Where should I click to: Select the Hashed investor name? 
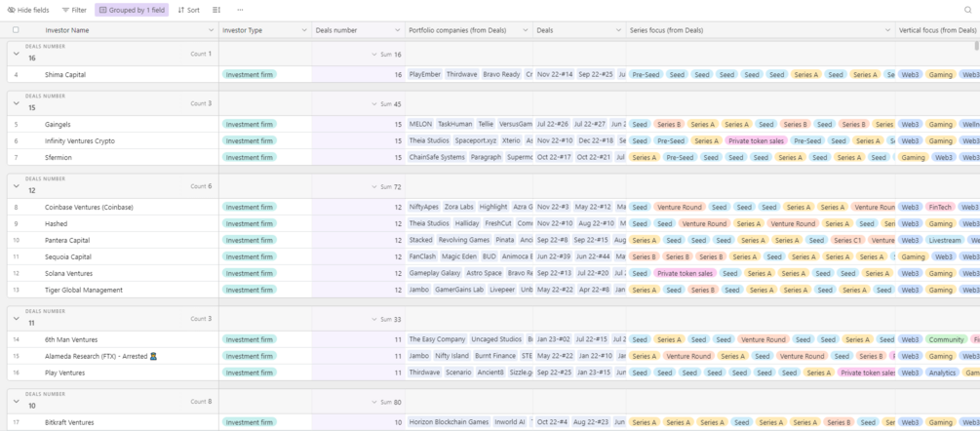click(56, 223)
